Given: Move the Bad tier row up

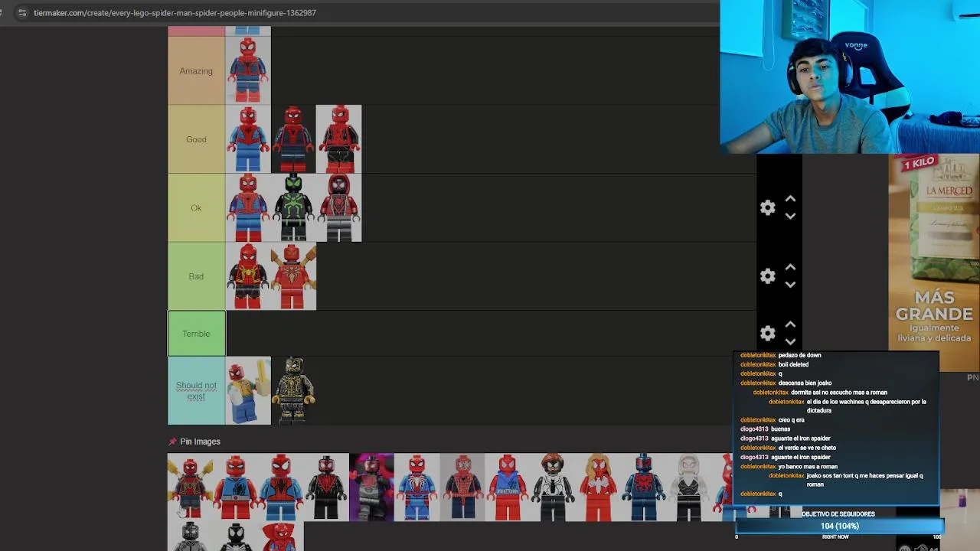Looking at the screenshot, I should [790, 268].
